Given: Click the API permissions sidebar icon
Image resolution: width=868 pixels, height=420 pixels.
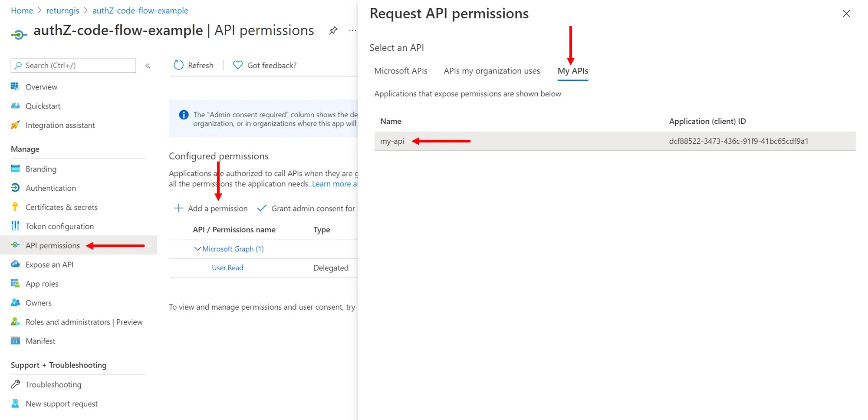Looking at the screenshot, I should (15, 245).
